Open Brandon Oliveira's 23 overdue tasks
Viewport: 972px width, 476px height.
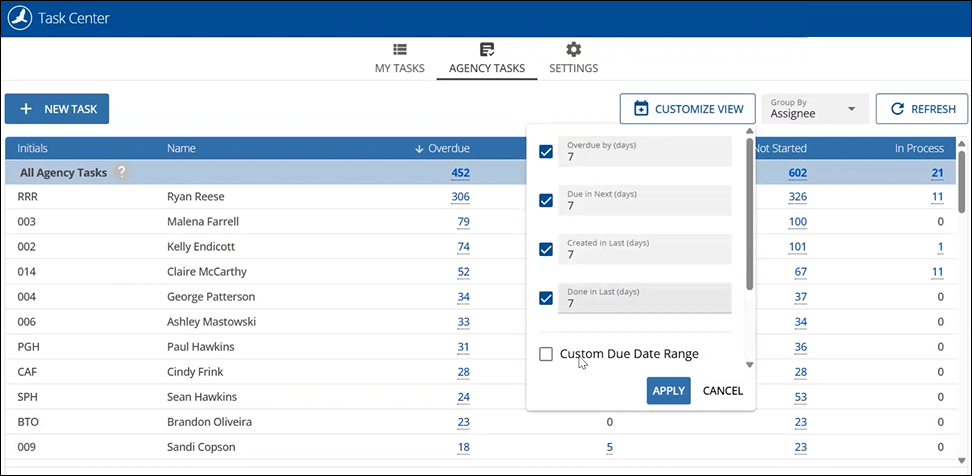pyautogui.click(x=463, y=423)
